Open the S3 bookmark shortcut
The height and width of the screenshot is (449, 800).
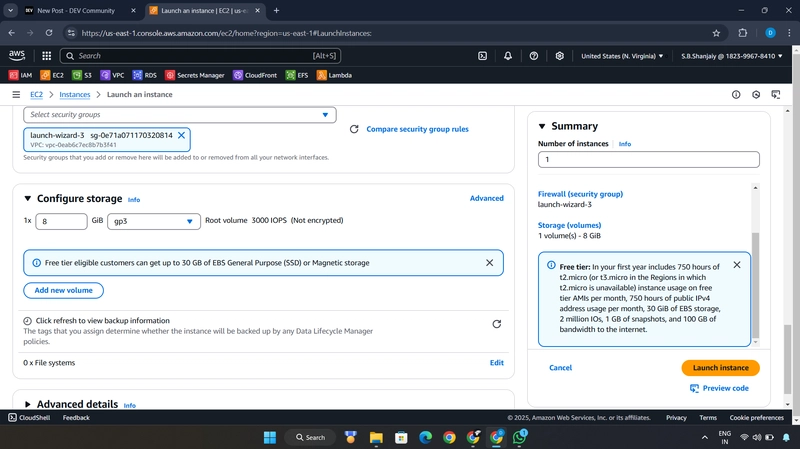[x=82, y=75]
